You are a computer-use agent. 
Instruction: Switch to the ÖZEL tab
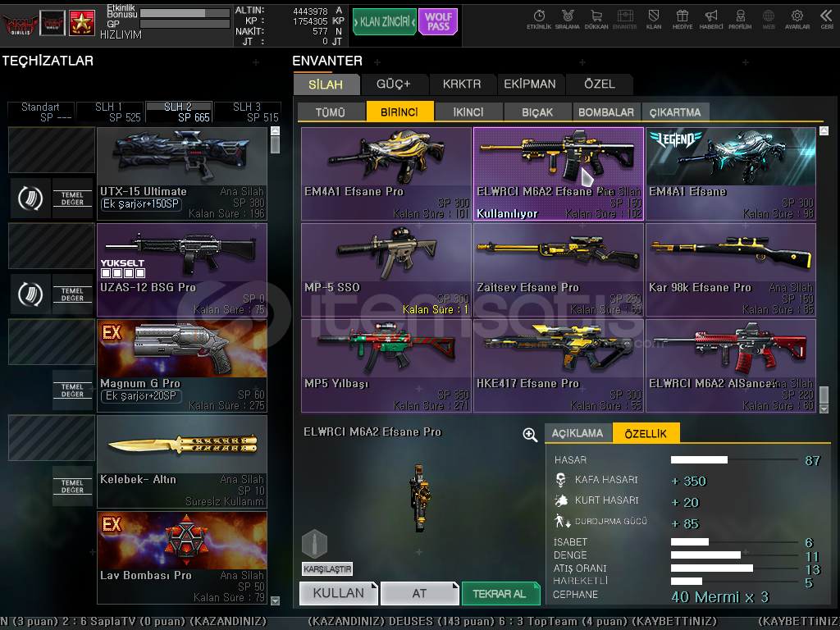[x=600, y=84]
